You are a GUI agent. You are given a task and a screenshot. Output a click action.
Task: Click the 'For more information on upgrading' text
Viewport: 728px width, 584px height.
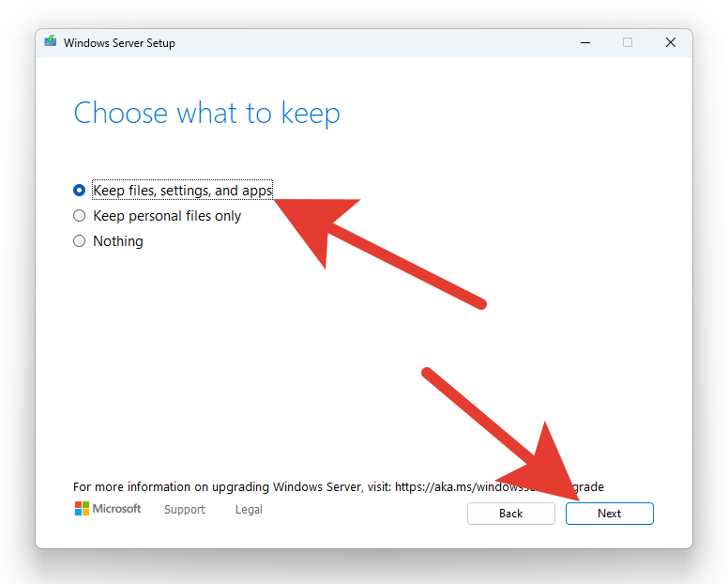171,487
